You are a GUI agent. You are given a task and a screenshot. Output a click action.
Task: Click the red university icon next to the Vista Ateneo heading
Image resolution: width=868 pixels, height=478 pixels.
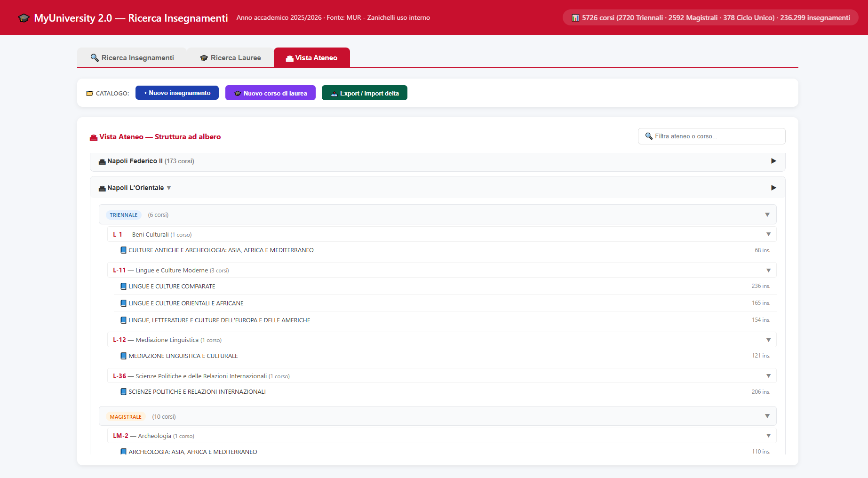tap(93, 137)
